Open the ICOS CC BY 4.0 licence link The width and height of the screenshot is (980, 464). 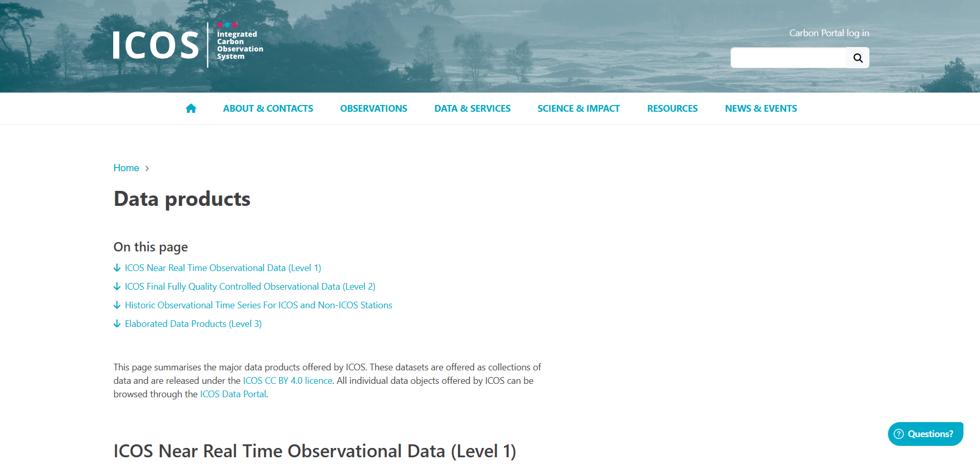(x=287, y=381)
